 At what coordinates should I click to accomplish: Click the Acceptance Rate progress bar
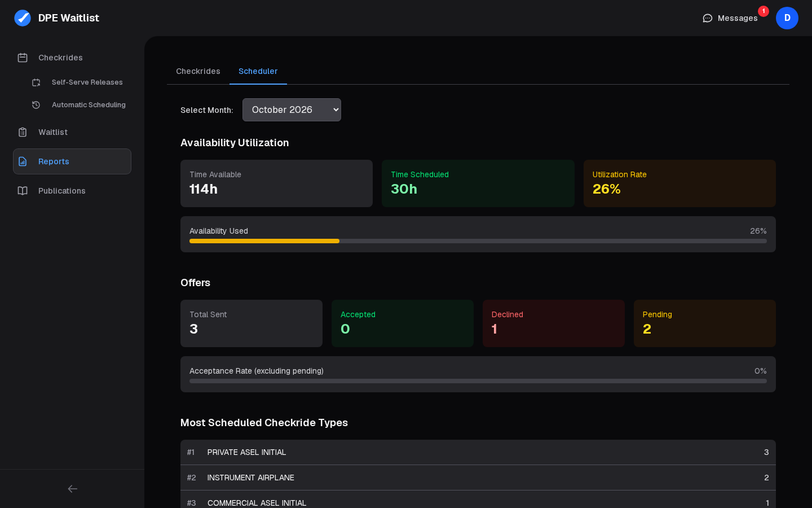(x=478, y=381)
